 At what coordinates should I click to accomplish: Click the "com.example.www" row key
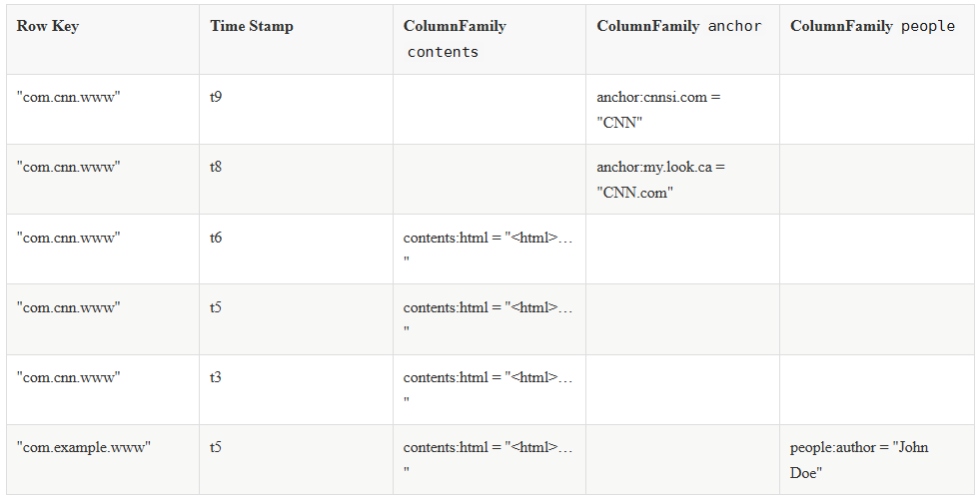[x=84, y=448]
